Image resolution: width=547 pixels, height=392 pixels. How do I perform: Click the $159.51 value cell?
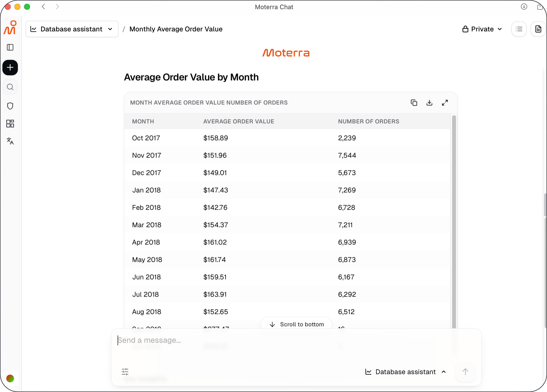click(x=215, y=277)
